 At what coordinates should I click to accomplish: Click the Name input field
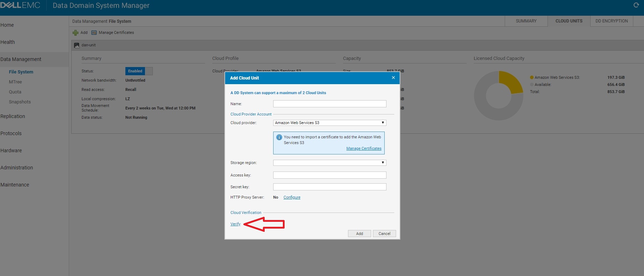tap(329, 104)
